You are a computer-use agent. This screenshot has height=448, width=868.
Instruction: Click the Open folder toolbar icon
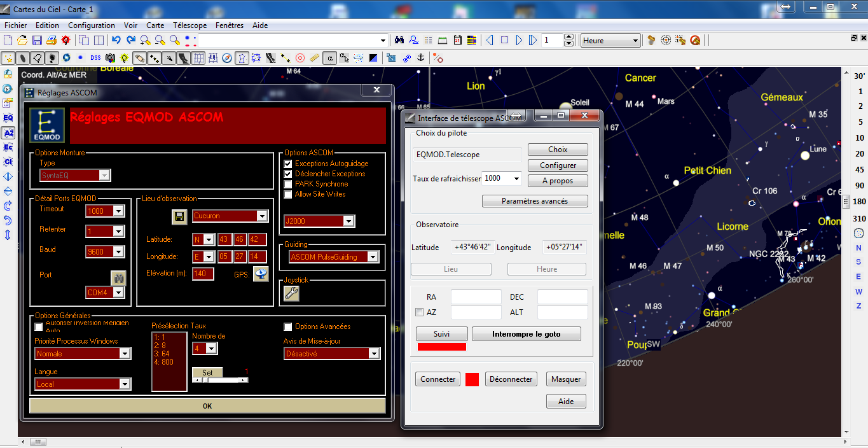[x=22, y=40]
